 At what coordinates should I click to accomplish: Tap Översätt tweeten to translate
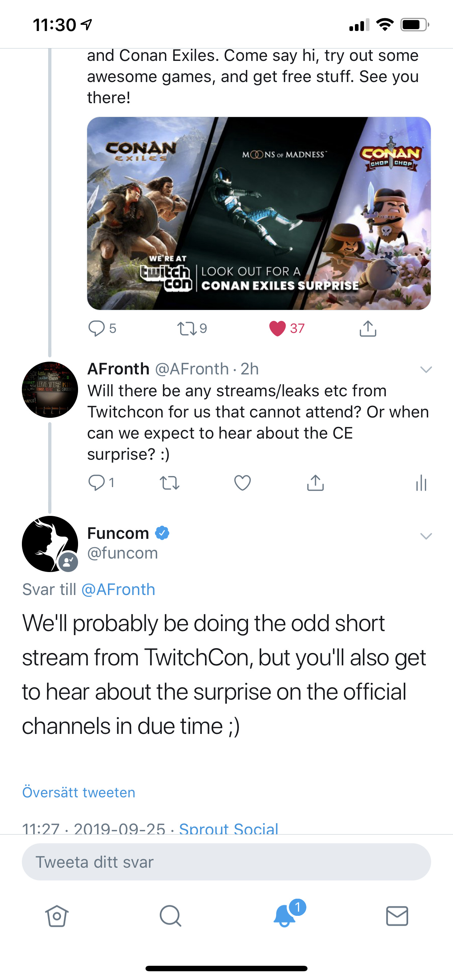click(x=79, y=792)
